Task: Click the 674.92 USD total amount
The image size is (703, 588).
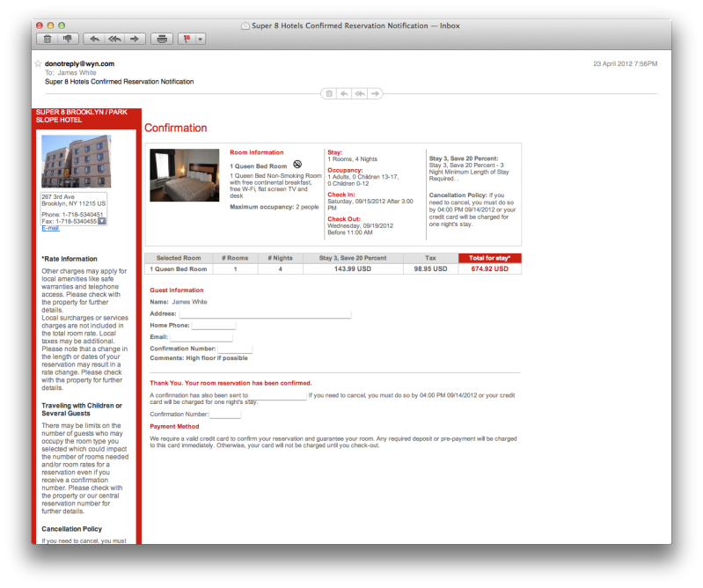Action: (489, 268)
